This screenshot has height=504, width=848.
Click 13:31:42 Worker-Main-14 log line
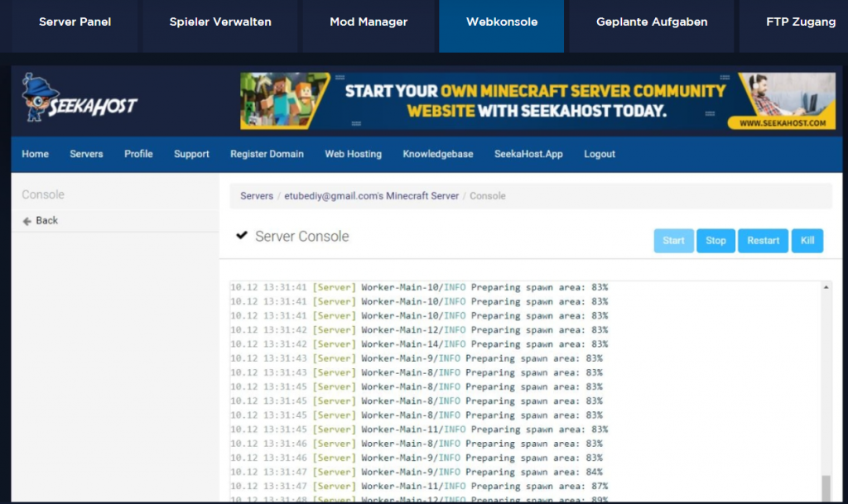point(419,344)
